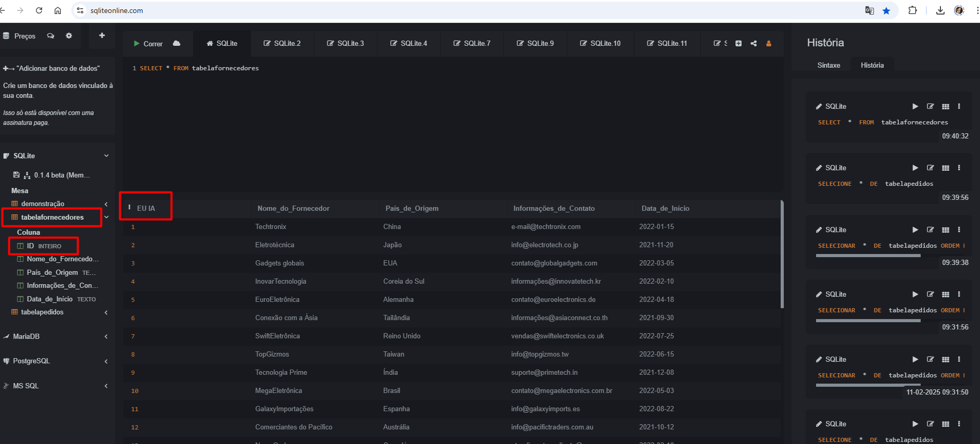Click the share icon in tab bar
This screenshot has height=444, width=980.
pos(754,43)
